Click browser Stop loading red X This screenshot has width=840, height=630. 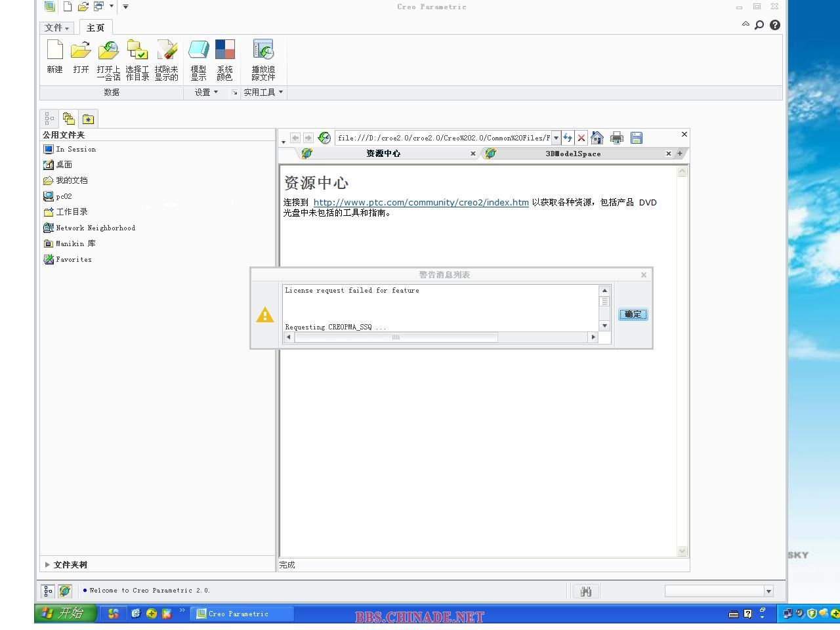click(581, 138)
